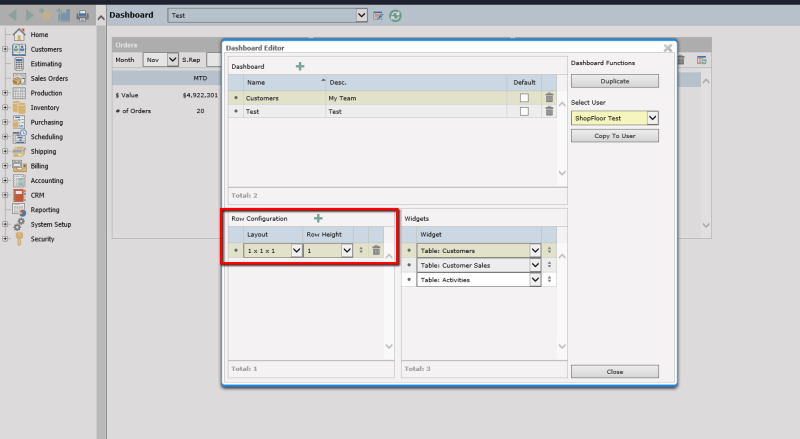Click the Duplicate button
The height and width of the screenshot is (439, 800).
pyautogui.click(x=614, y=81)
